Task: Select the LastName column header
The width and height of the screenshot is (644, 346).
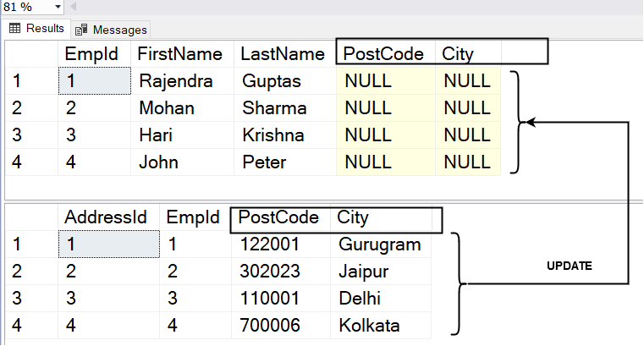Action: click(x=282, y=54)
